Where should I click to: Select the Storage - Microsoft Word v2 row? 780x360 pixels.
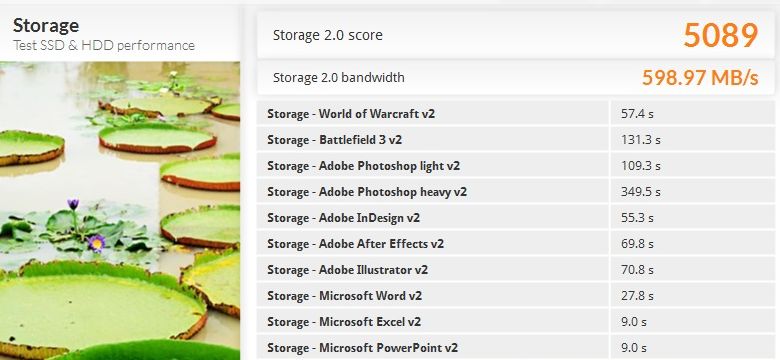click(516, 296)
